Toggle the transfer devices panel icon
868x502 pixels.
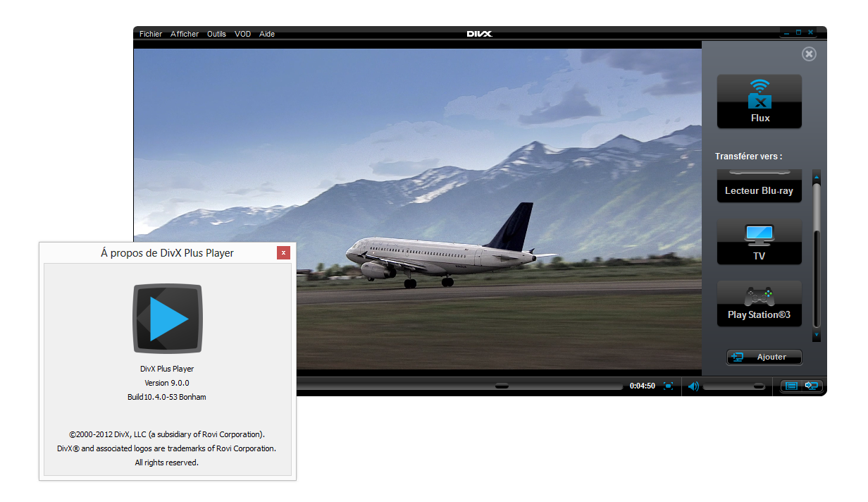click(x=812, y=386)
